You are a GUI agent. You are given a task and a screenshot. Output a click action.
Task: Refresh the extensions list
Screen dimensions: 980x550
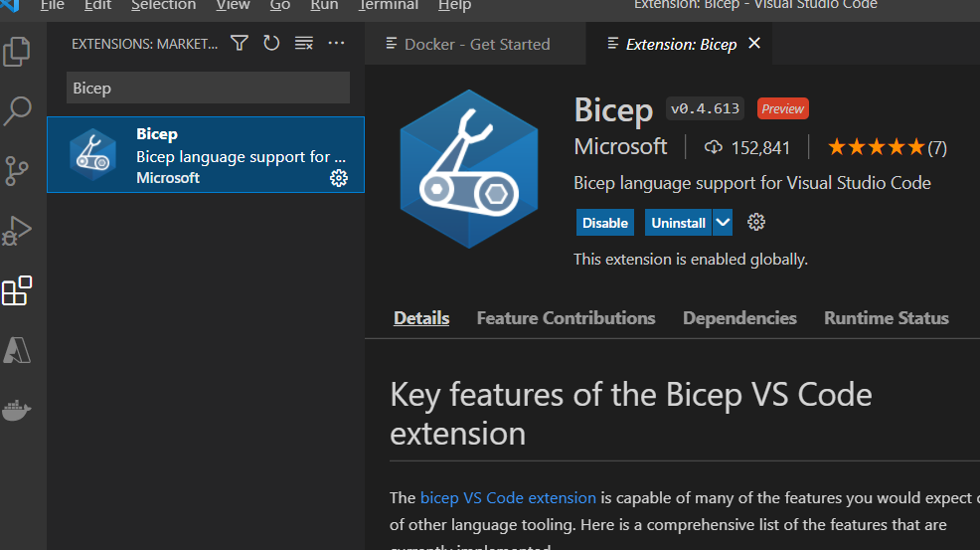click(271, 43)
